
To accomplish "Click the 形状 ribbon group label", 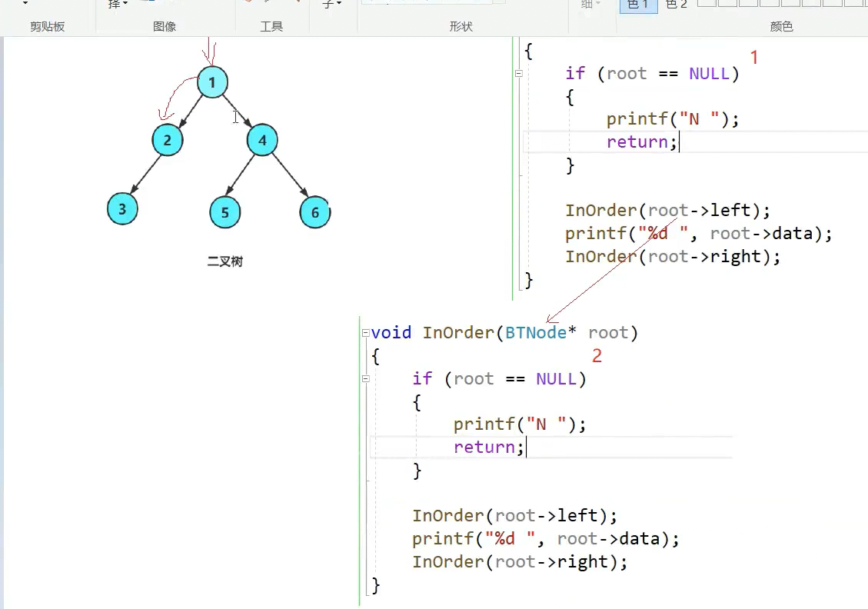I will click(x=461, y=27).
